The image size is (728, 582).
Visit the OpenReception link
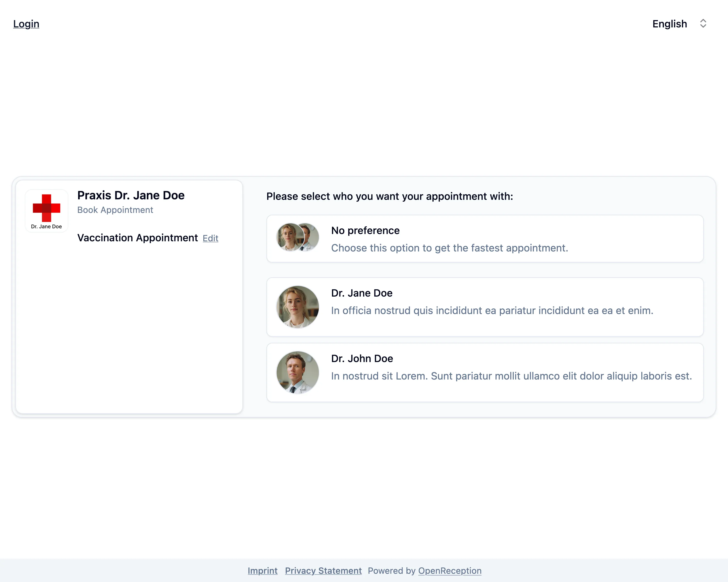click(450, 571)
